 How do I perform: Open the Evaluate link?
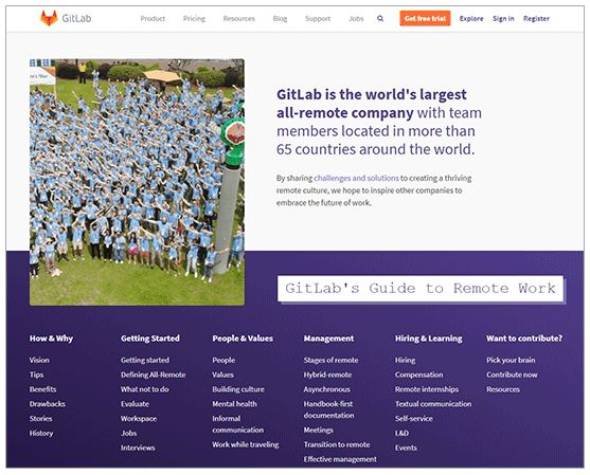tap(135, 404)
